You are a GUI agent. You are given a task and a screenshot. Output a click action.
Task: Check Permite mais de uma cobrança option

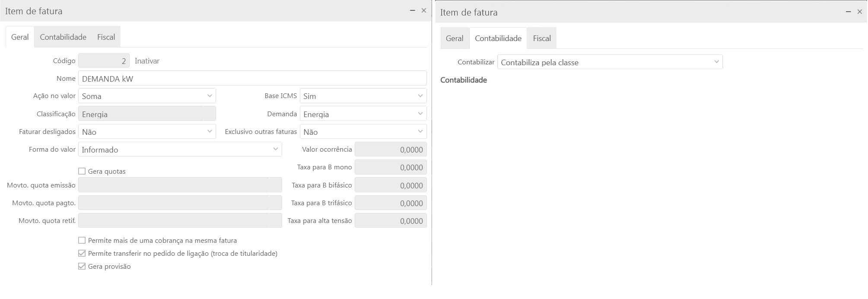[82, 241]
